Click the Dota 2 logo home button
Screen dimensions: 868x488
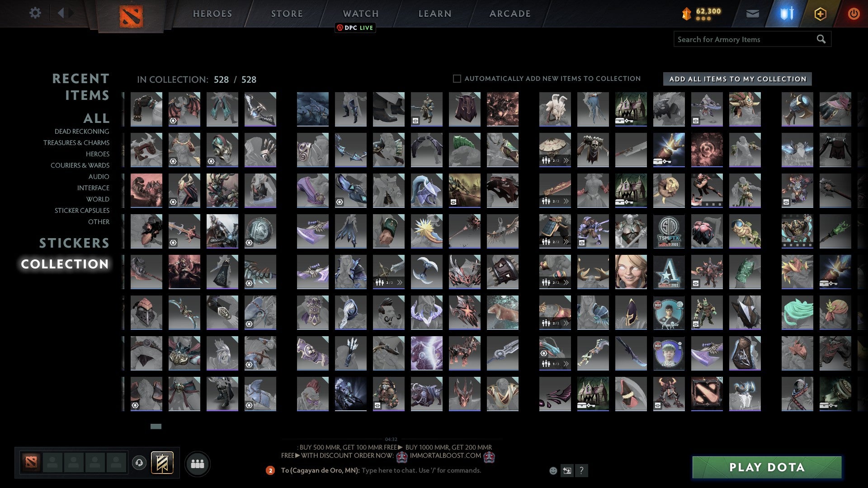[131, 16]
